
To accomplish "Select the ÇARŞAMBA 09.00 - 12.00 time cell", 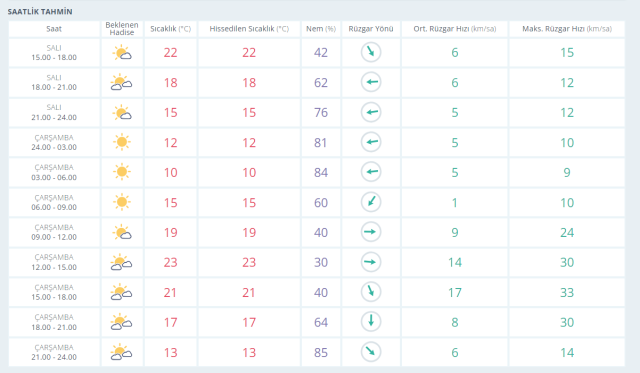I will pos(54,232).
